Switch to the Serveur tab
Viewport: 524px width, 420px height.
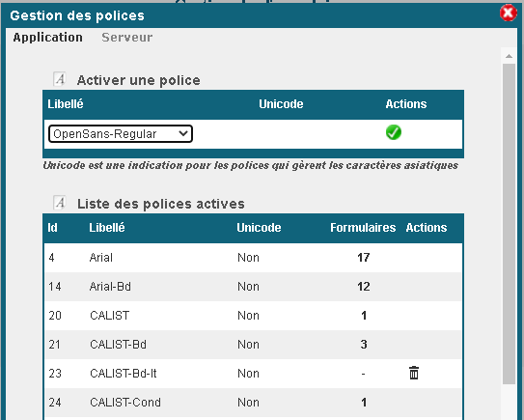127,38
